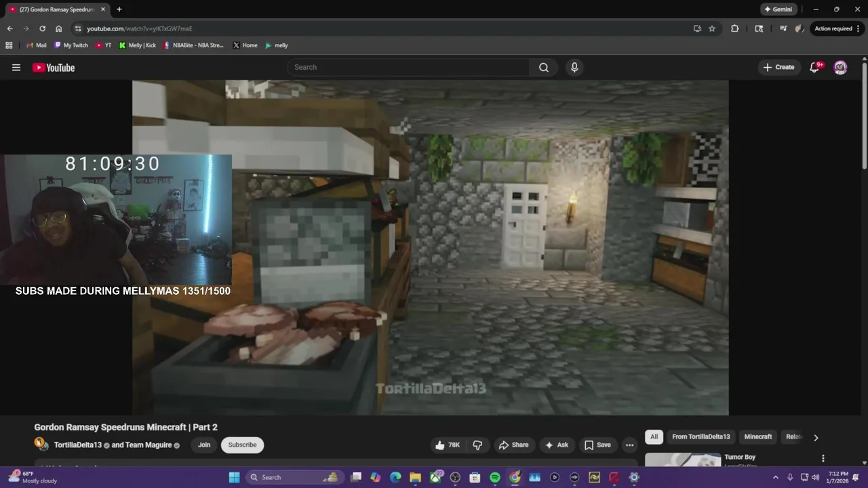The width and height of the screenshot is (868, 488).
Task: Bookmark this page with the star
Action: (712, 28)
